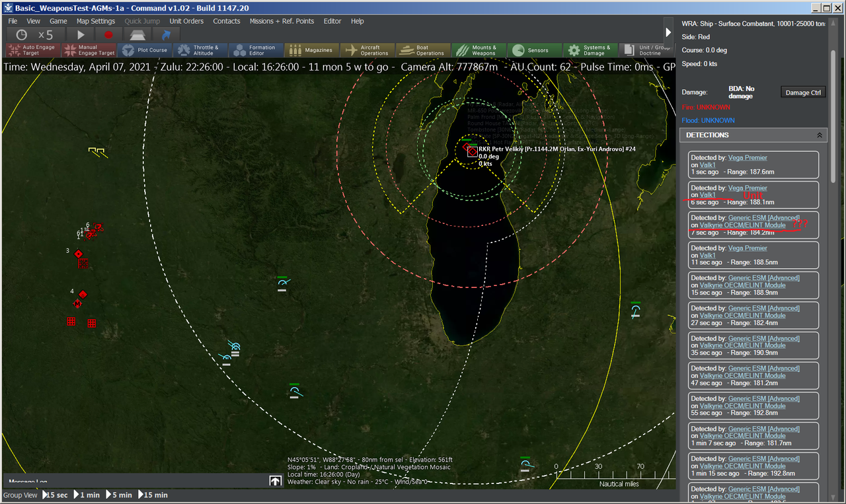The height and width of the screenshot is (504, 846).
Task: Open Valkyrie OECM/ELINT Module link, 27 sec ago
Action: pos(742,316)
